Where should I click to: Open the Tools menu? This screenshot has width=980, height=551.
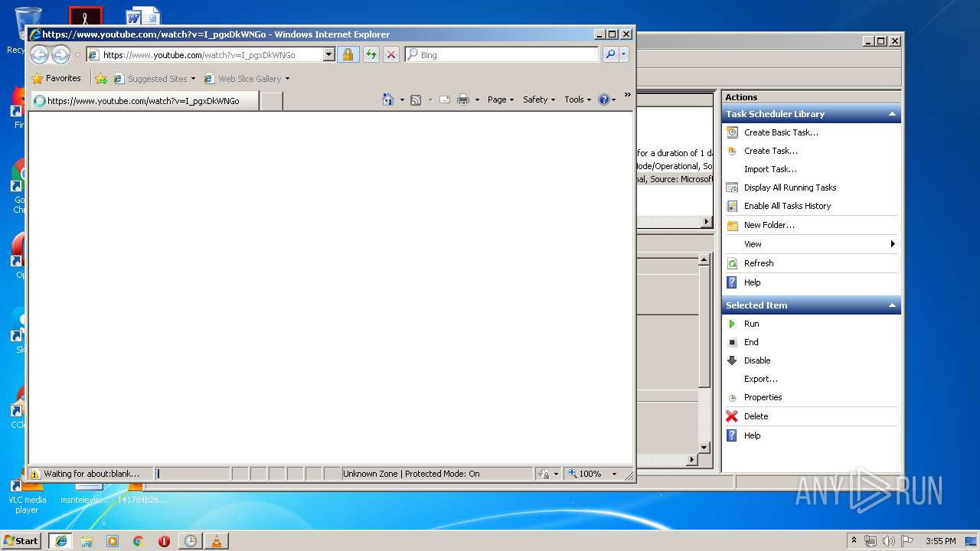click(578, 99)
